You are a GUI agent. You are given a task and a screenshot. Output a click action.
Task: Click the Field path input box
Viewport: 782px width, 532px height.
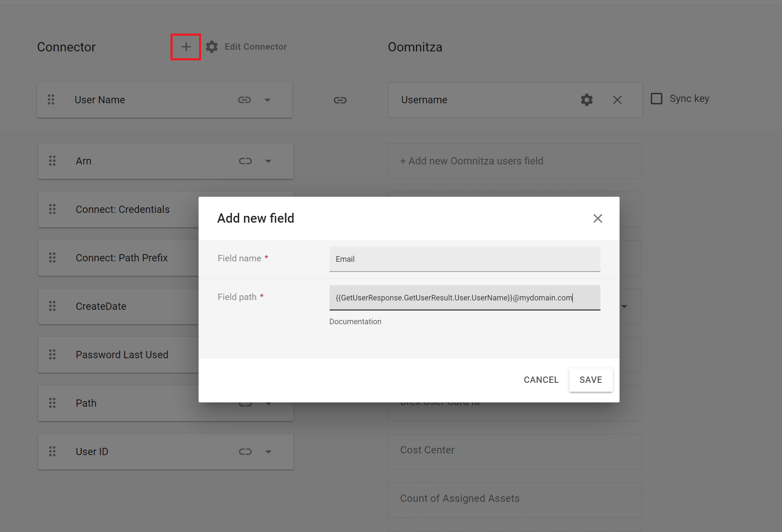click(465, 297)
